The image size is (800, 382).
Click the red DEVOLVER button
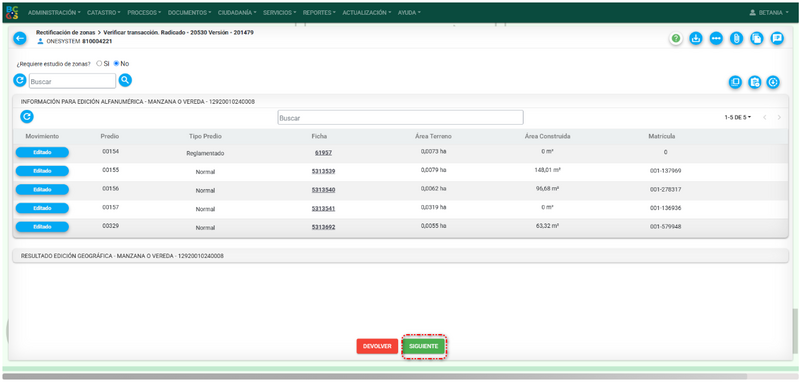[377, 346]
